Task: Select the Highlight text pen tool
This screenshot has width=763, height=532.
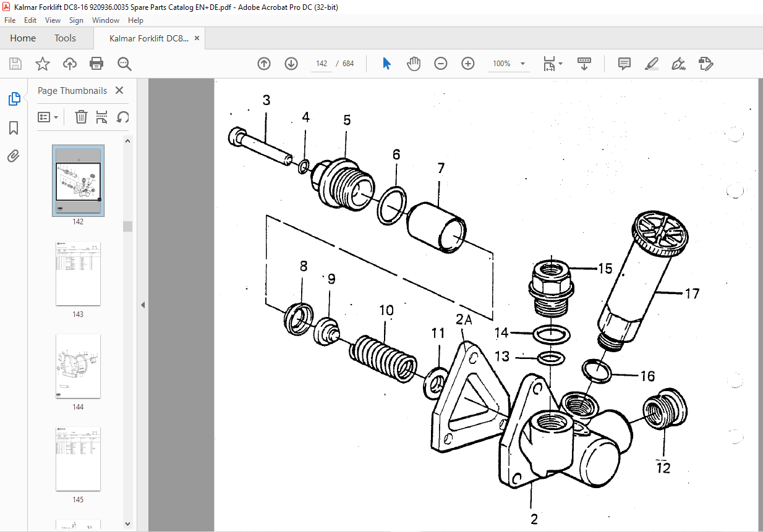Action: coord(652,64)
